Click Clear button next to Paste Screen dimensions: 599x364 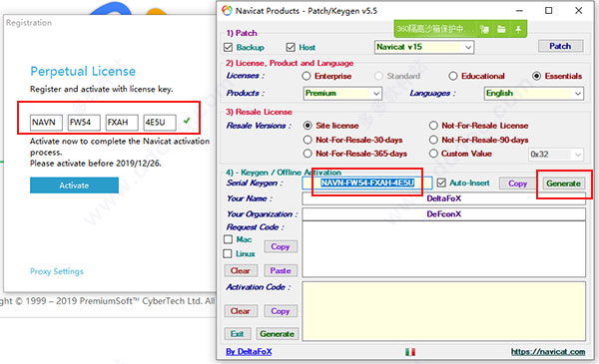coord(241,270)
